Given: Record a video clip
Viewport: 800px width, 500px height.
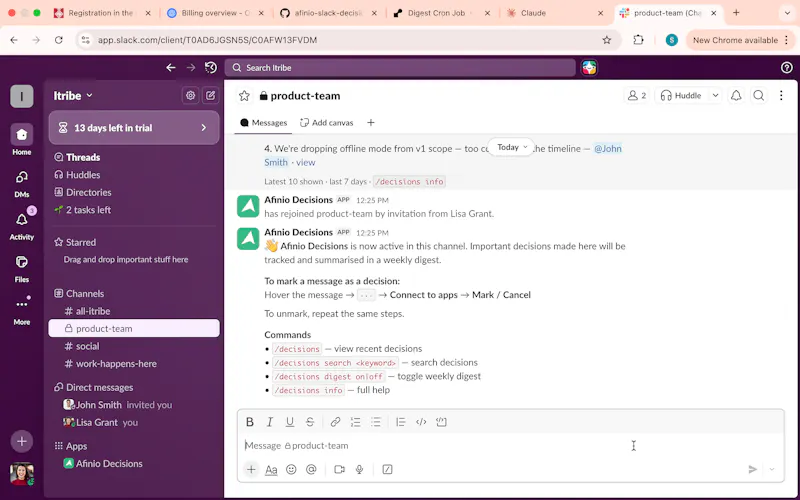Looking at the screenshot, I should click(x=339, y=469).
